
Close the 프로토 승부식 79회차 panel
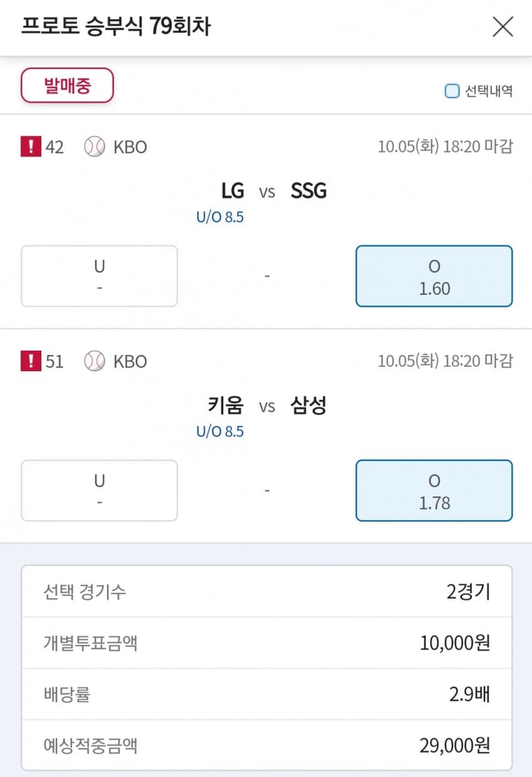[x=503, y=27]
